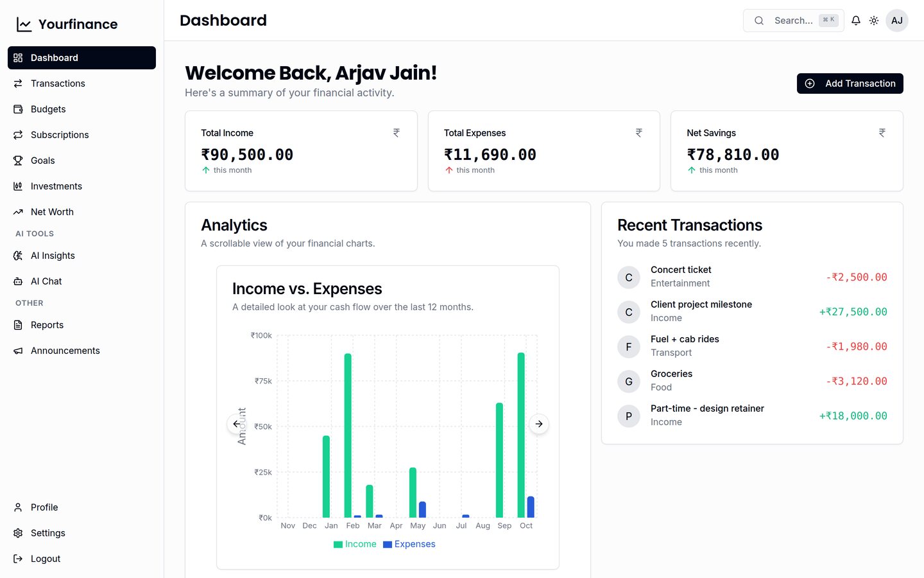The width and height of the screenshot is (924, 578).
Task: Click the magnifier icon in search box
Action: point(759,21)
